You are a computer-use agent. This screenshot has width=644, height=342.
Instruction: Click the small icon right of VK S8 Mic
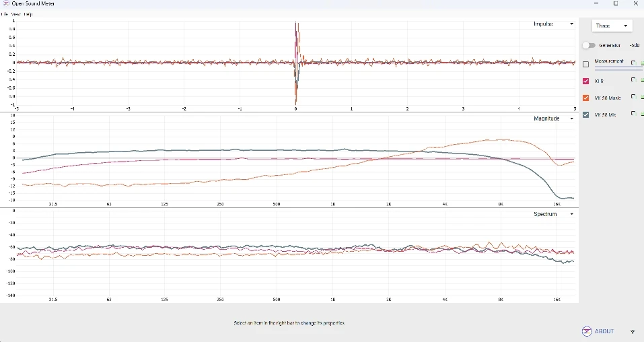tap(633, 114)
